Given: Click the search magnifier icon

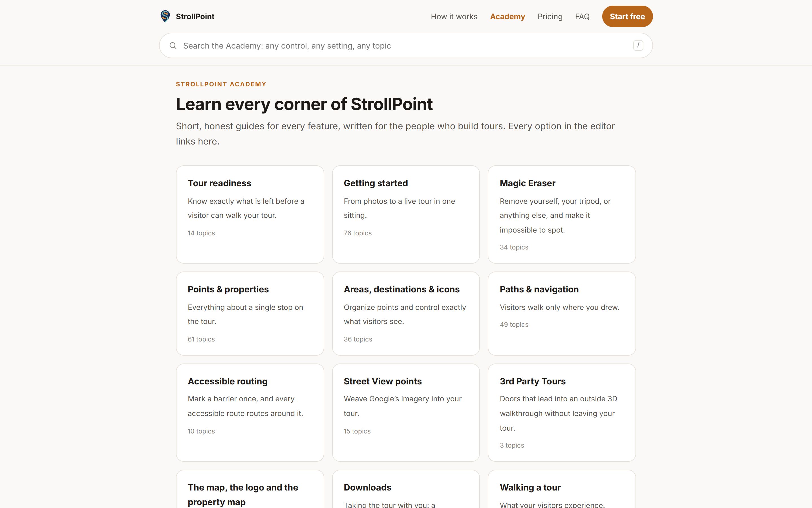Looking at the screenshot, I should (173, 46).
